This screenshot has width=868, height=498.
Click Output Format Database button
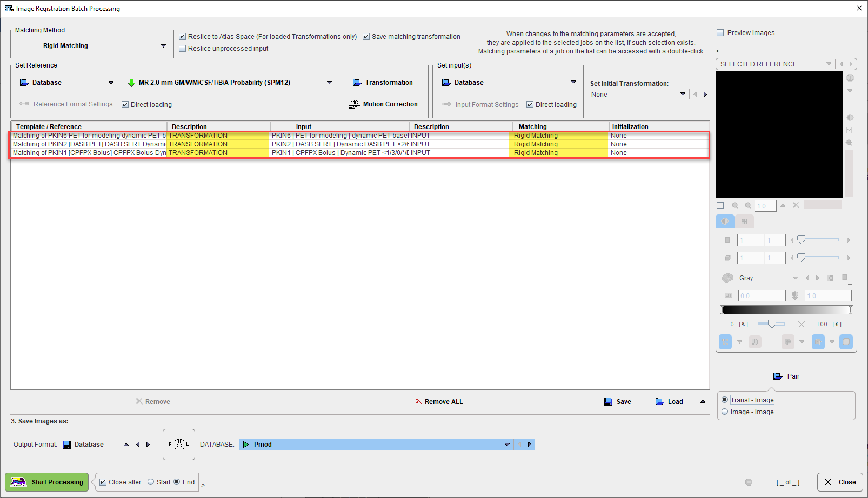(x=83, y=445)
